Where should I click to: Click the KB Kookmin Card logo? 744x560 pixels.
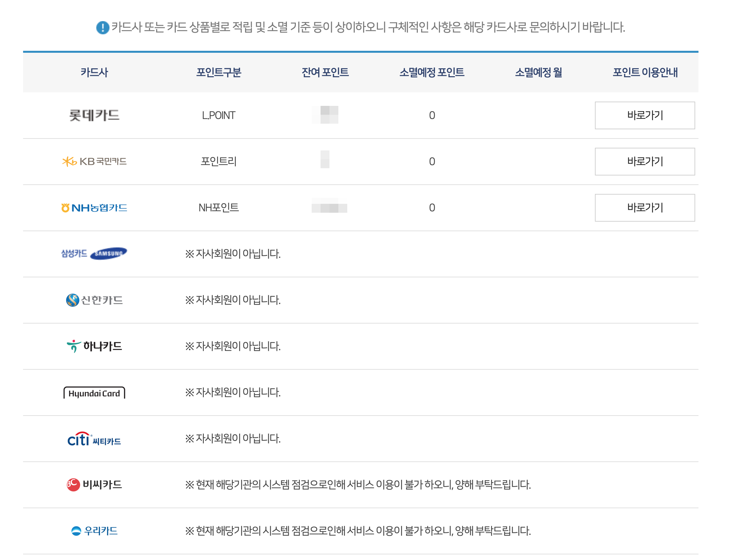[94, 162]
